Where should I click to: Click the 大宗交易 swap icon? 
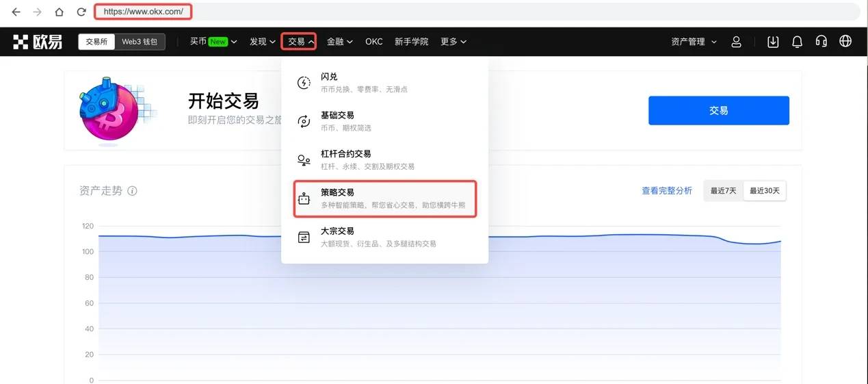tap(304, 238)
